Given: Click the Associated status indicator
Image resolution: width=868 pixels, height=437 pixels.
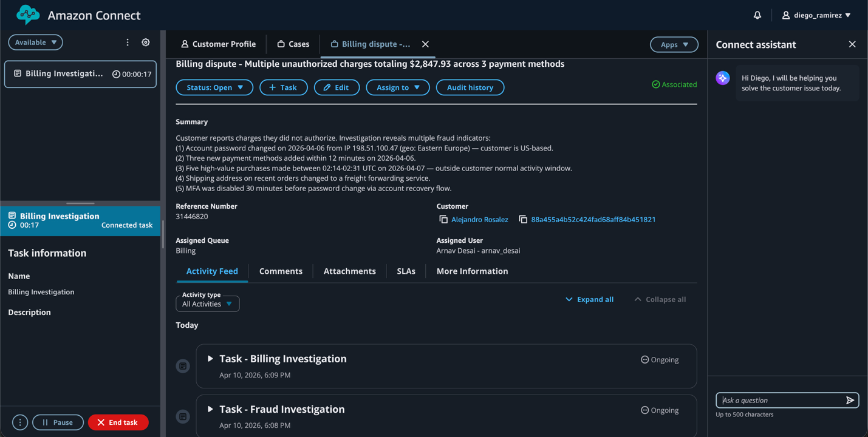Looking at the screenshot, I should click(674, 84).
